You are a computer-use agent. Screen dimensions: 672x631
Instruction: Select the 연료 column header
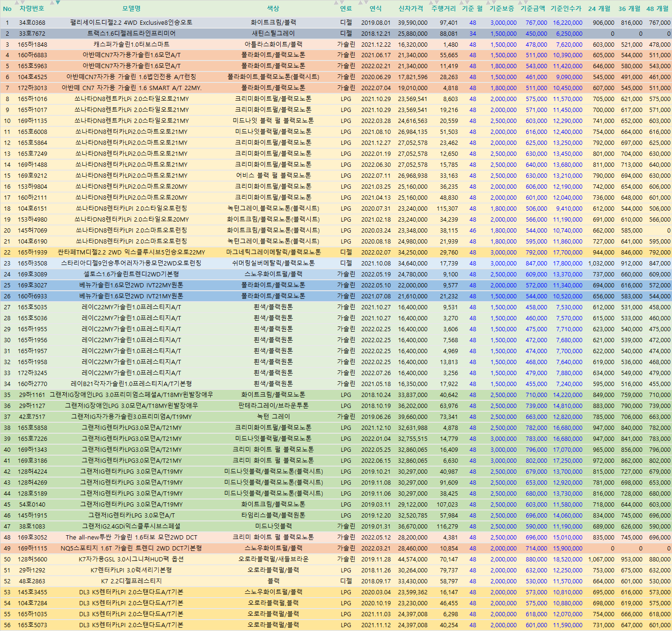tap(346, 9)
